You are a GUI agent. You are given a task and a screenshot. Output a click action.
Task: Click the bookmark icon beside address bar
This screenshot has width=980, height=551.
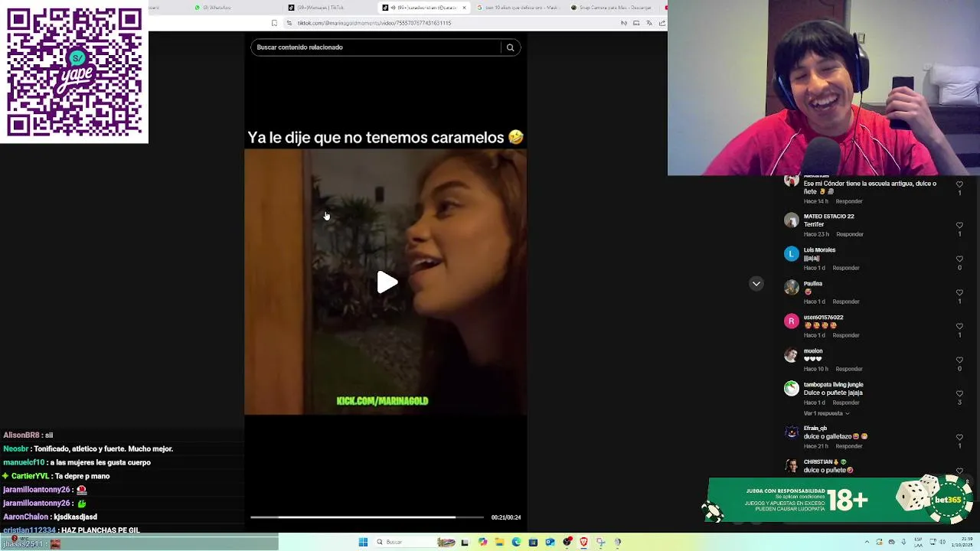(x=274, y=23)
